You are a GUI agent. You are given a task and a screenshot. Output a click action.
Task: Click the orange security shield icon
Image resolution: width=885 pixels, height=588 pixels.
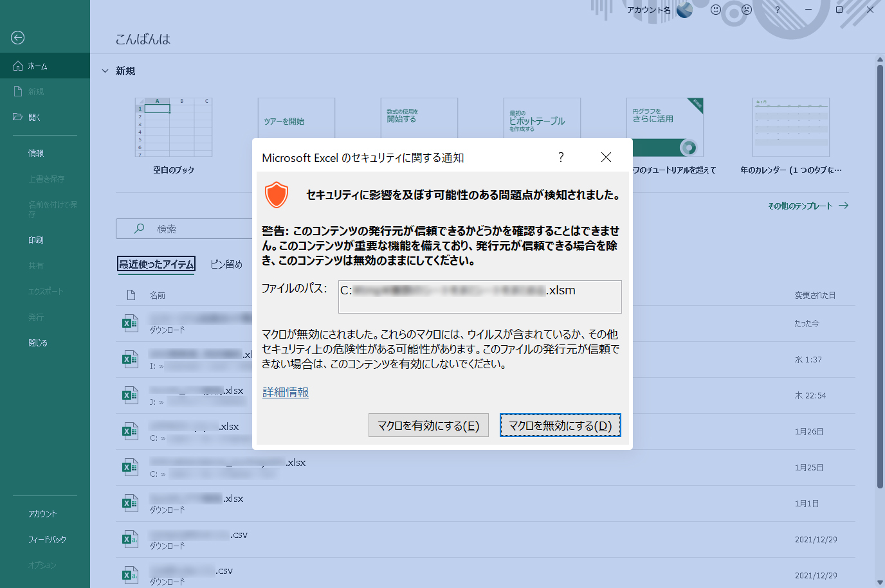click(x=277, y=195)
